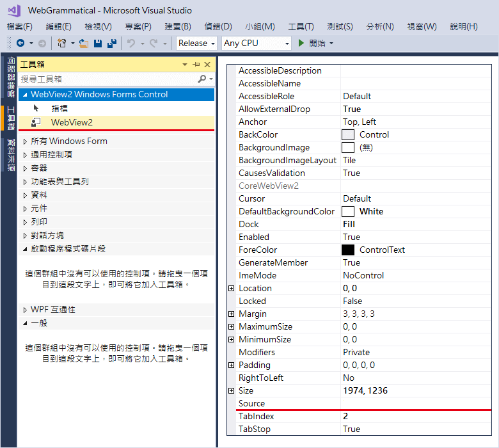Expand the MaximumSize property
This screenshot has width=499, height=448.
[x=232, y=326]
